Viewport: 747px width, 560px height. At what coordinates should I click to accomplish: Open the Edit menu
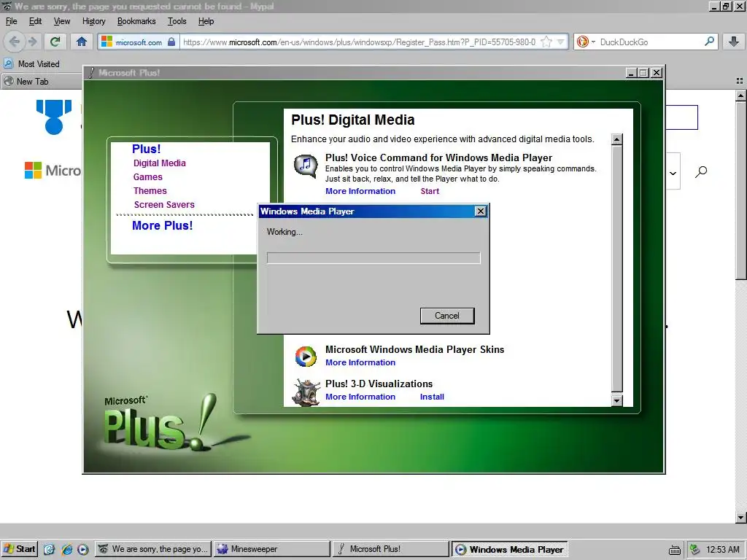(35, 21)
